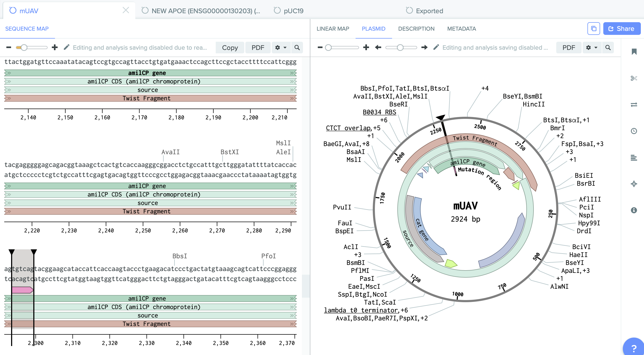Click the MslI site label above AleI
644x355 pixels.
click(283, 143)
